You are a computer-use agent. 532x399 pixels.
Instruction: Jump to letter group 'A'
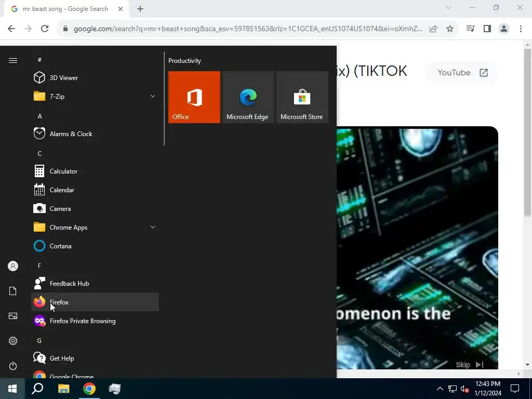[x=39, y=116]
